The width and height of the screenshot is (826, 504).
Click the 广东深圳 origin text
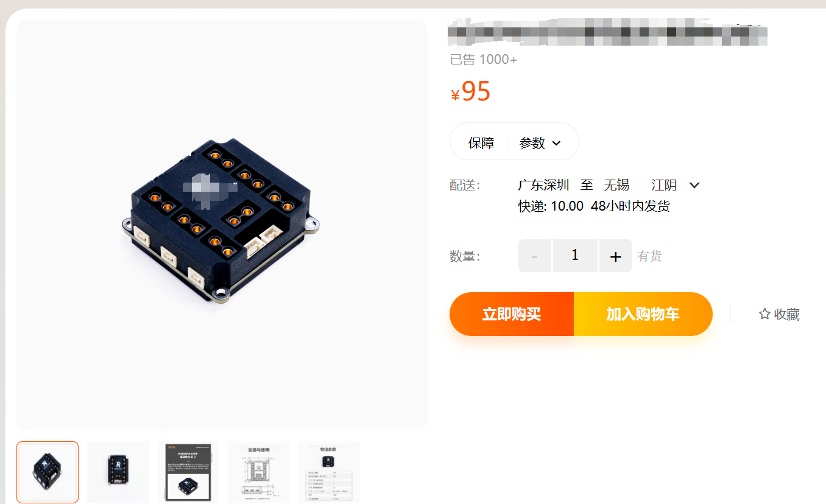point(543,185)
